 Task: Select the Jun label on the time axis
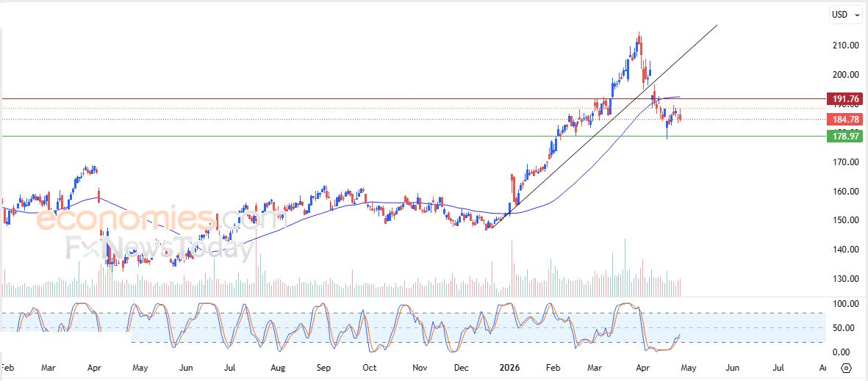pos(186,367)
